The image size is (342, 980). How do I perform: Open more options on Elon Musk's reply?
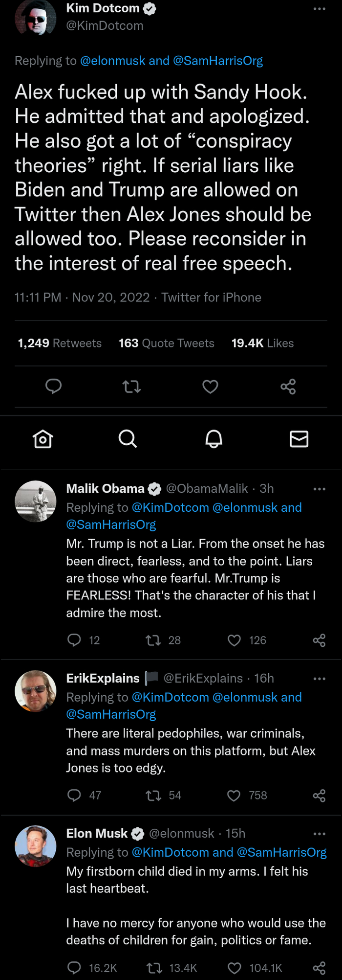point(320,834)
